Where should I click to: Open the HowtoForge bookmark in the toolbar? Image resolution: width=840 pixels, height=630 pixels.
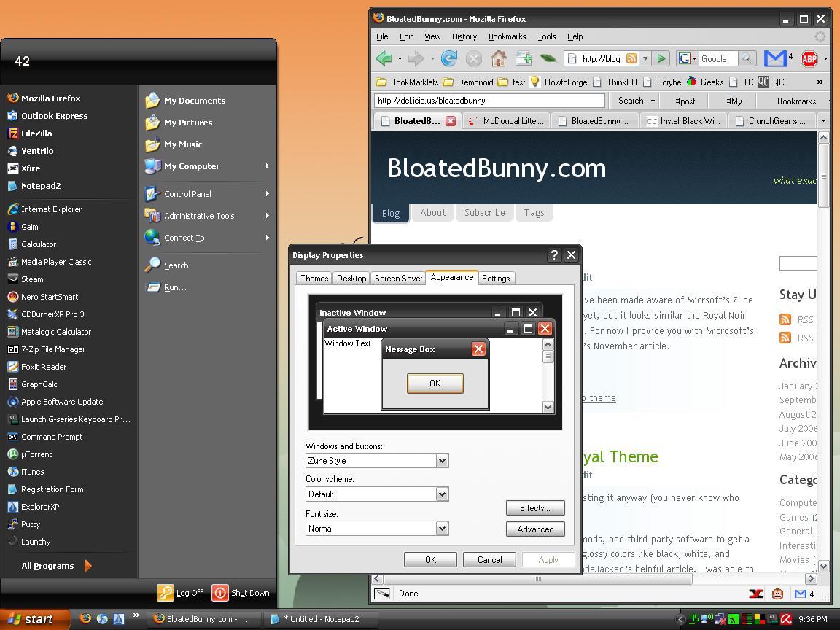[x=559, y=82]
